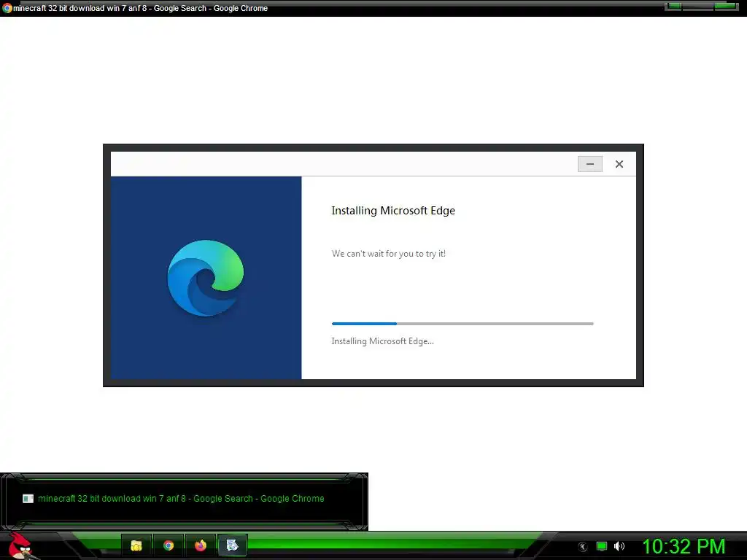747x560 pixels.
Task: Open the network monitor tray icon
Action: click(602, 546)
